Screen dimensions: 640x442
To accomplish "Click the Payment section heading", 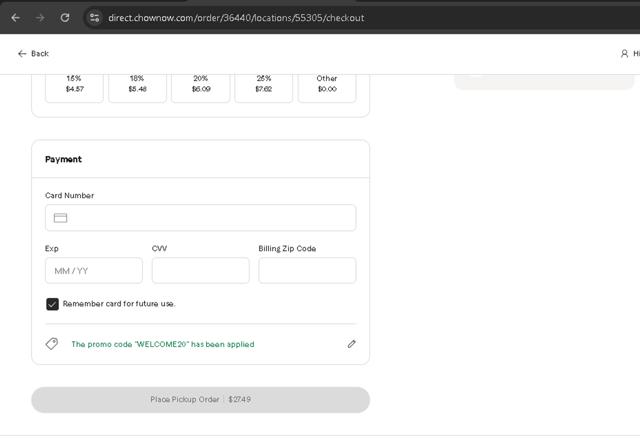I will (63, 159).
